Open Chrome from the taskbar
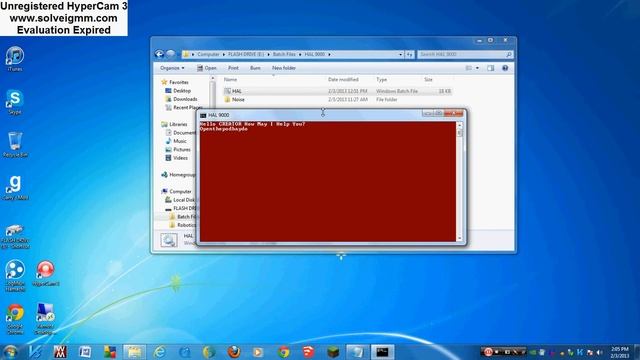The width and height of the screenshot is (640, 360). click(284, 352)
